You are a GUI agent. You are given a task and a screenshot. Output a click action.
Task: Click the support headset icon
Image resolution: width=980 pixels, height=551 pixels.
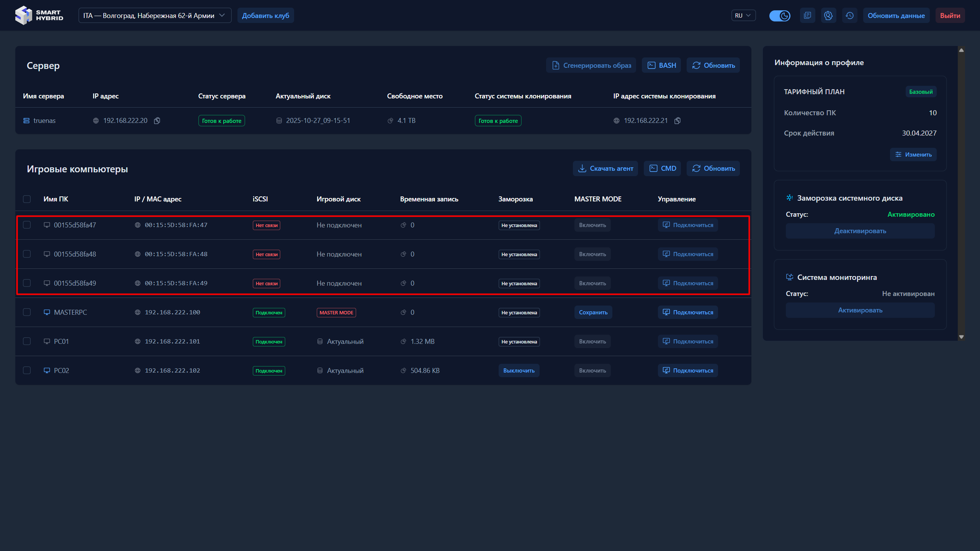coord(828,16)
